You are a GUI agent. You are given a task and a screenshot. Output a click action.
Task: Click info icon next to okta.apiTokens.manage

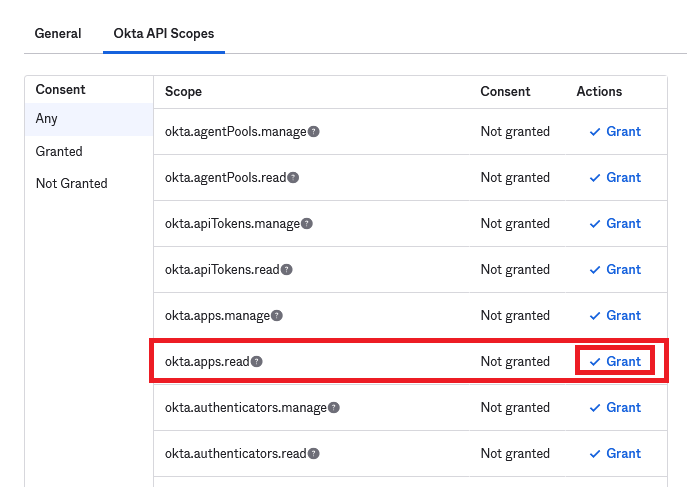click(307, 224)
